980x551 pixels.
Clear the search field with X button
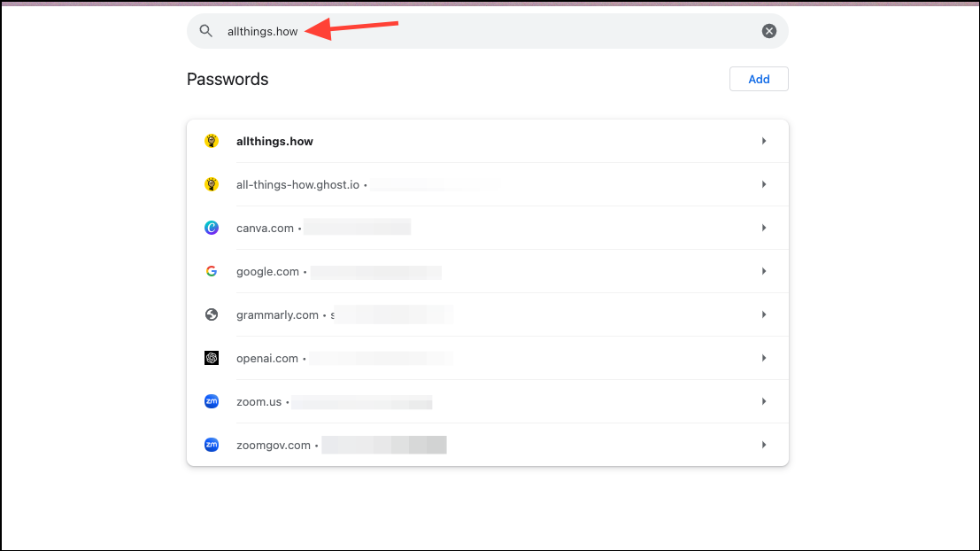(x=768, y=31)
